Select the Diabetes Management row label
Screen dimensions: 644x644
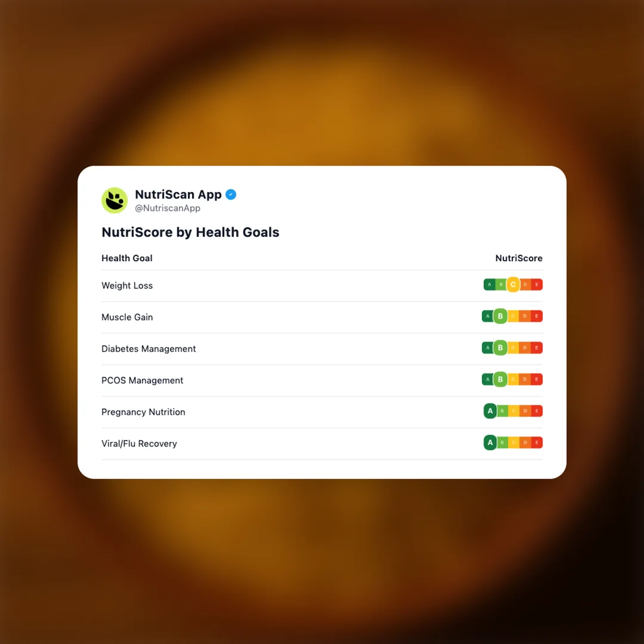pyautogui.click(x=148, y=349)
